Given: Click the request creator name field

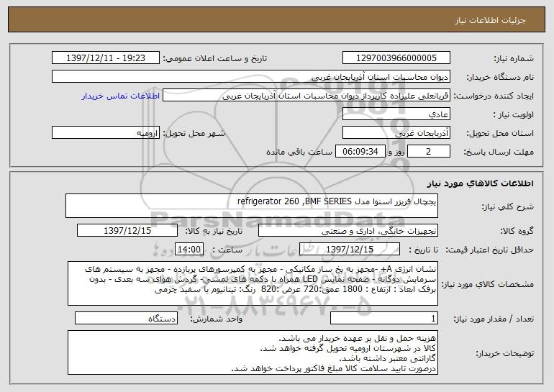Looking at the screenshot, I should [306, 96].
